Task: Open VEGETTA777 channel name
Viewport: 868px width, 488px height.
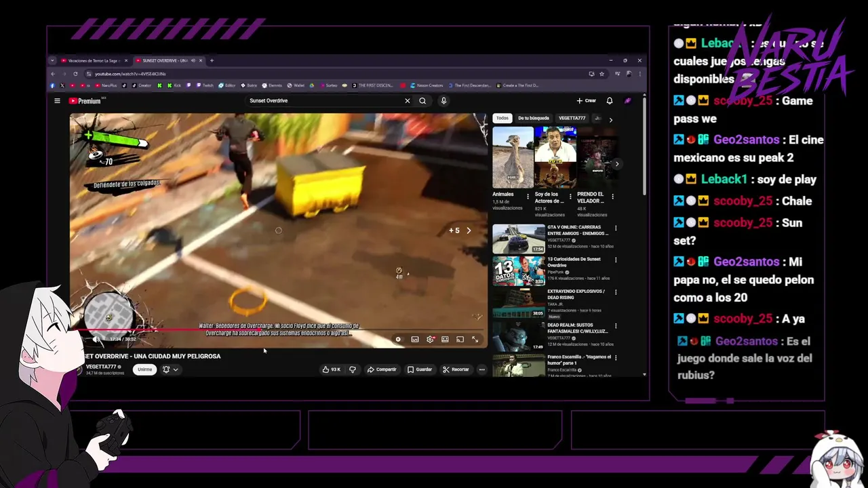Action: (101, 367)
